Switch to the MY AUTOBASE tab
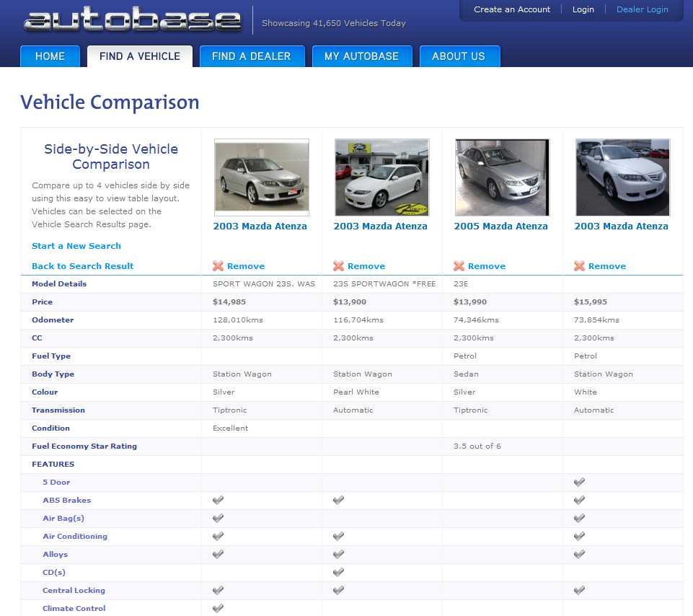The image size is (693, 616). pos(362,56)
